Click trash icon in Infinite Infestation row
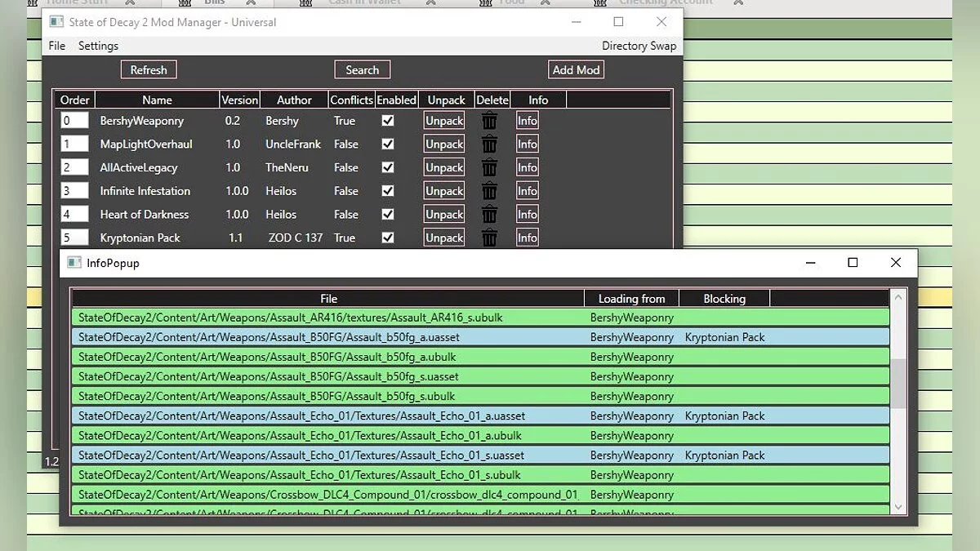Screen dimensions: 980x551 (x=489, y=191)
